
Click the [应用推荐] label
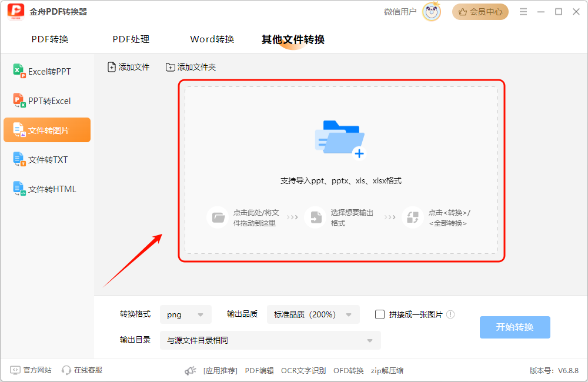[220, 371]
